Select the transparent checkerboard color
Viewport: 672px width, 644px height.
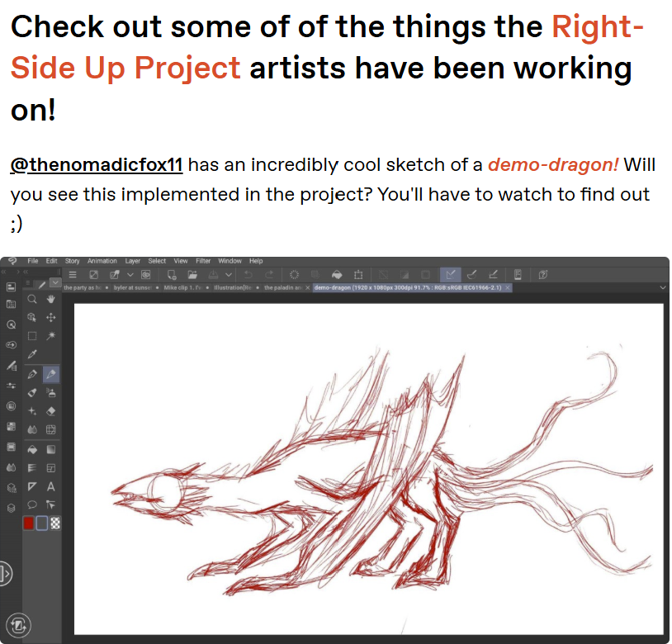tap(56, 523)
